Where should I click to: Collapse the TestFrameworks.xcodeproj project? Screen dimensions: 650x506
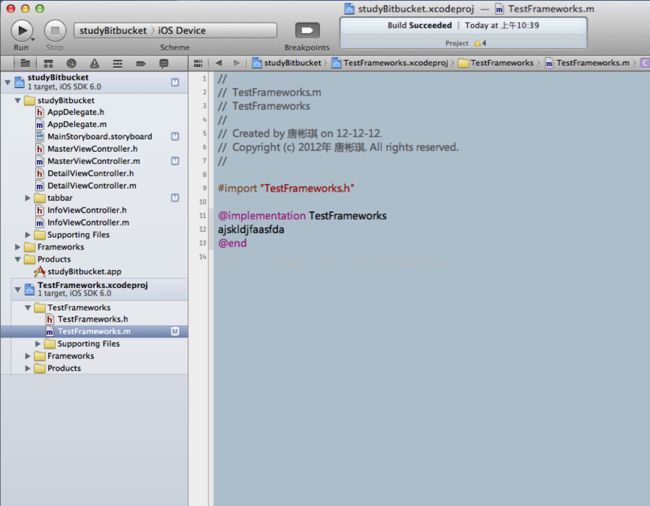point(18,289)
